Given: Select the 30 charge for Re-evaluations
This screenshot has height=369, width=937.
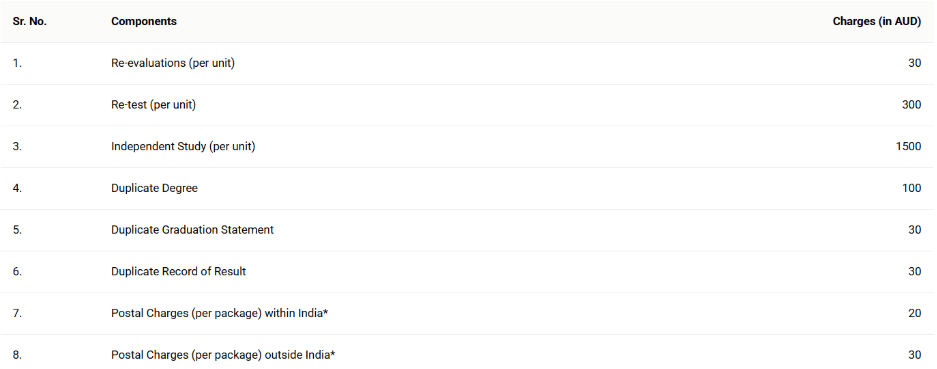Looking at the screenshot, I should pyautogui.click(x=915, y=63).
